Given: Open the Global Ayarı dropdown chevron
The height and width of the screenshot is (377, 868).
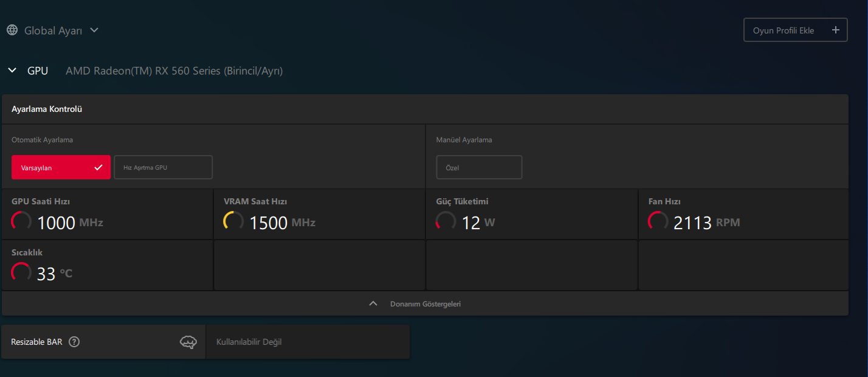Looking at the screenshot, I should pyautogui.click(x=94, y=30).
